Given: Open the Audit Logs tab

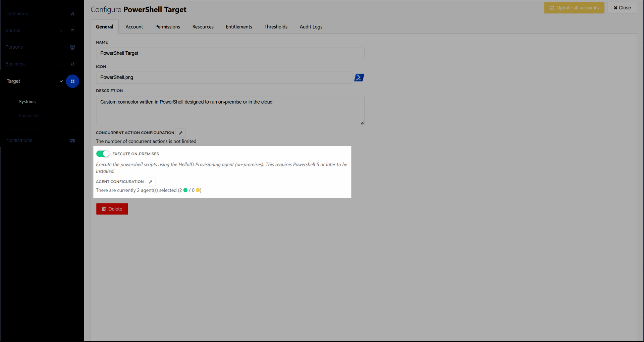Looking at the screenshot, I should tap(311, 27).
